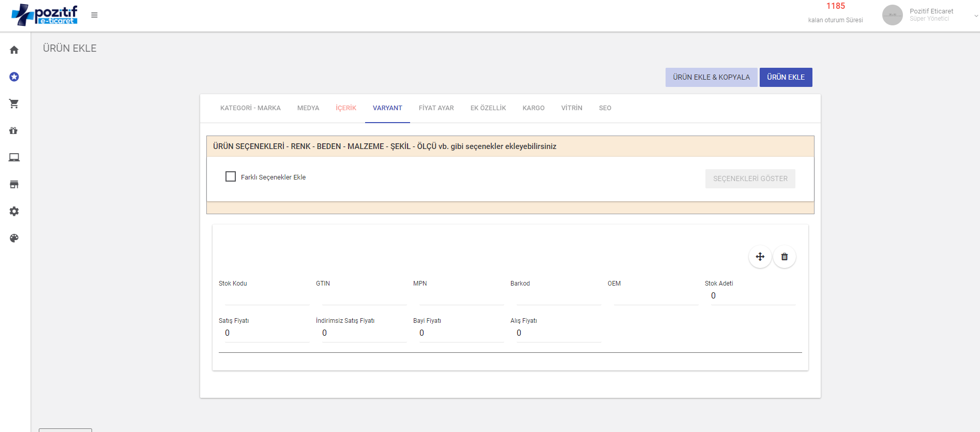Delete variant with trash icon
This screenshot has width=980, height=432.
pyautogui.click(x=784, y=257)
